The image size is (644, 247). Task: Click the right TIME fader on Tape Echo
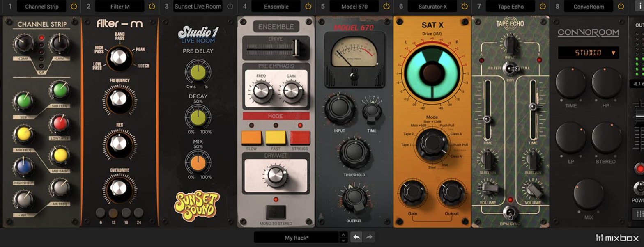point(533,107)
